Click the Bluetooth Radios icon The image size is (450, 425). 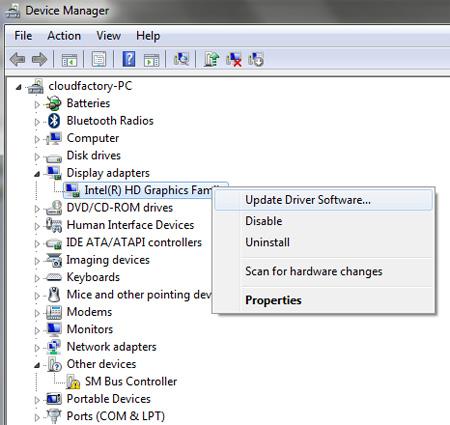coord(54,121)
